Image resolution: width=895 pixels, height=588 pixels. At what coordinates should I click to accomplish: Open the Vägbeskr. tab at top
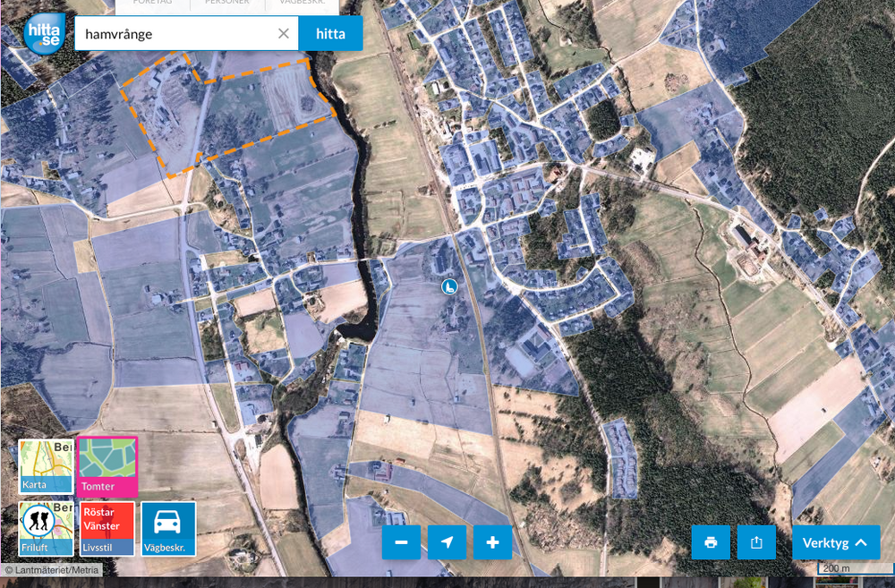pyautogui.click(x=302, y=5)
